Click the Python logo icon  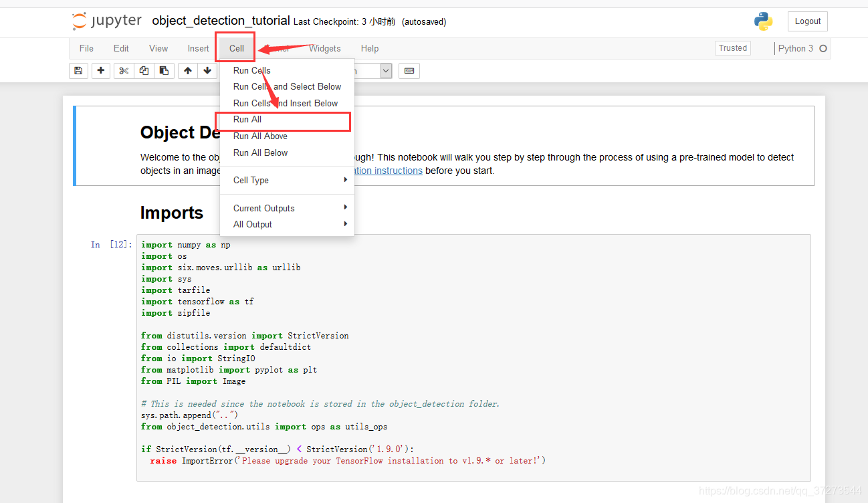click(x=764, y=21)
